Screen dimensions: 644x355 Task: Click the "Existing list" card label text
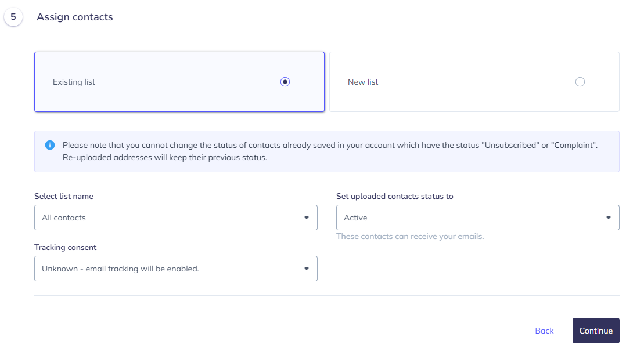point(74,82)
